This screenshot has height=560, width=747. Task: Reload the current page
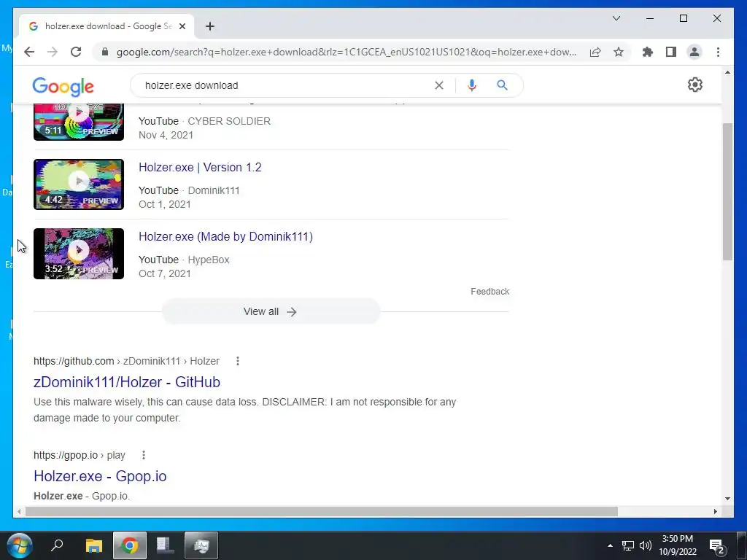[x=76, y=52]
